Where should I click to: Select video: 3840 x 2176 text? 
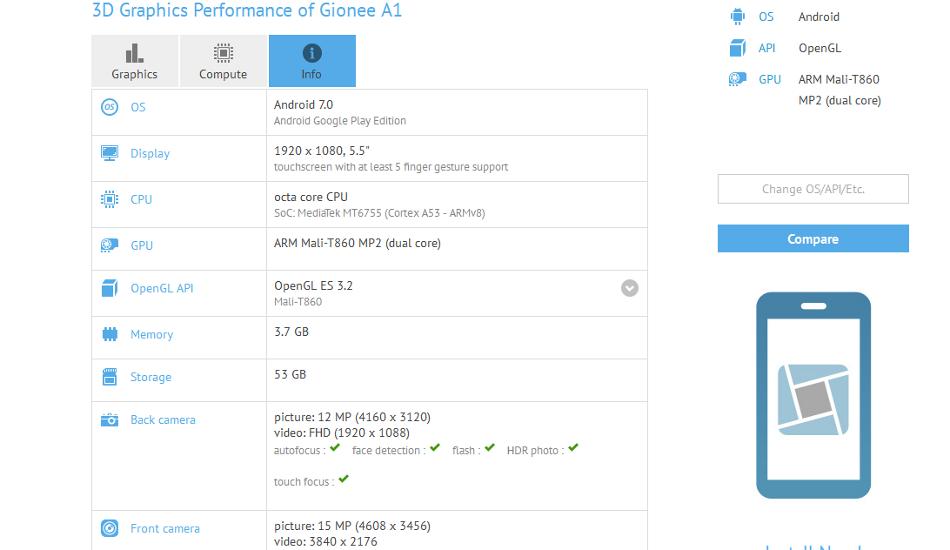click(325, 542)
